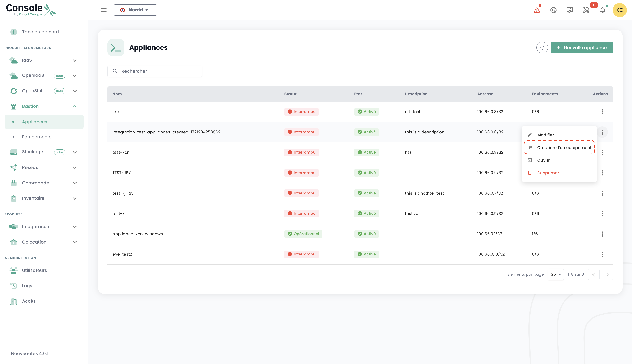This screenshot has height=364, width=632.
Task: Choose Supprimer in the context menu
Action: (548, 173)
